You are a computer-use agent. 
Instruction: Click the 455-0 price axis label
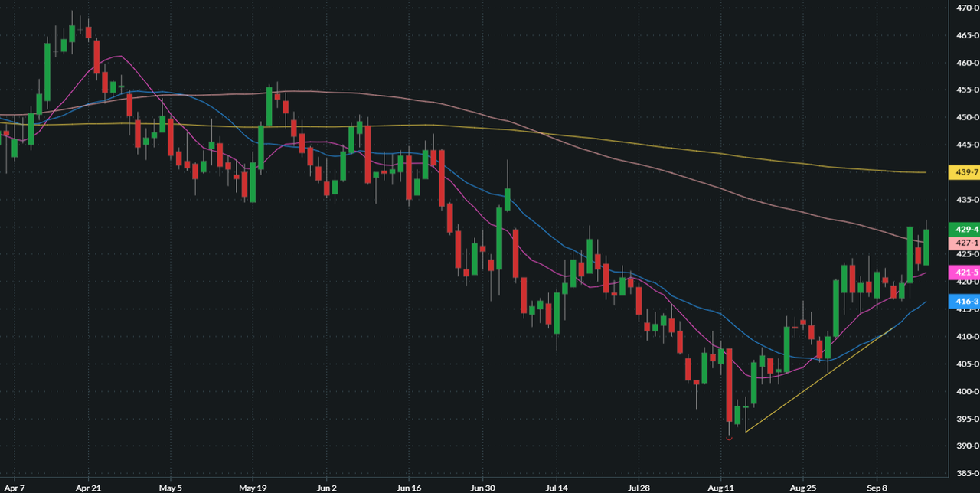click(968, 90)
